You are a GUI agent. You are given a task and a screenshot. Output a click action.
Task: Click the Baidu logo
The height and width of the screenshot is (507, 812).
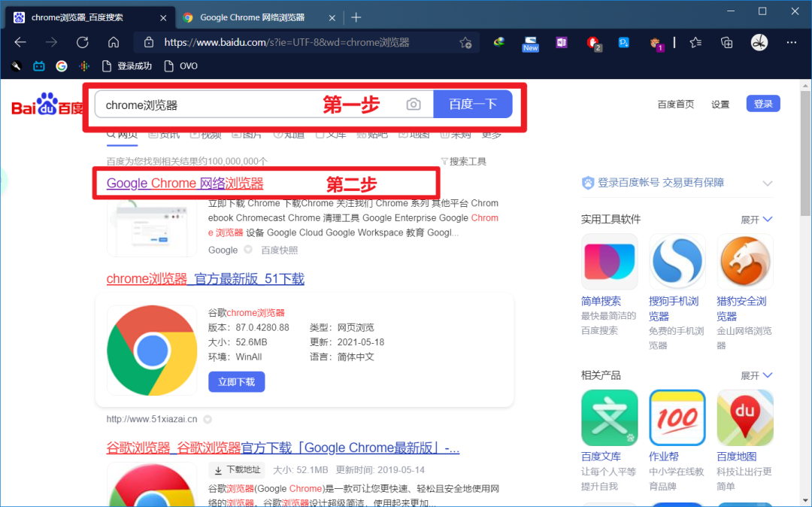47,104
